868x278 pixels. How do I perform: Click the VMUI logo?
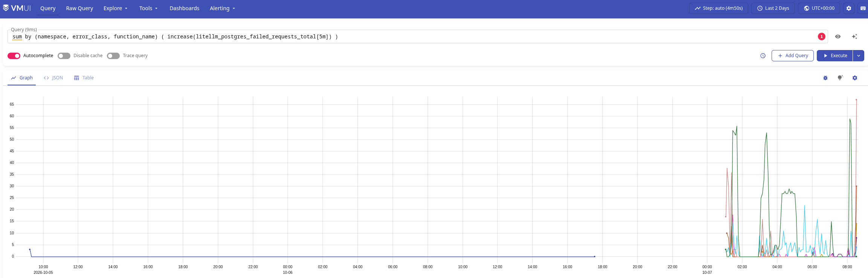(x=17, y=8)
